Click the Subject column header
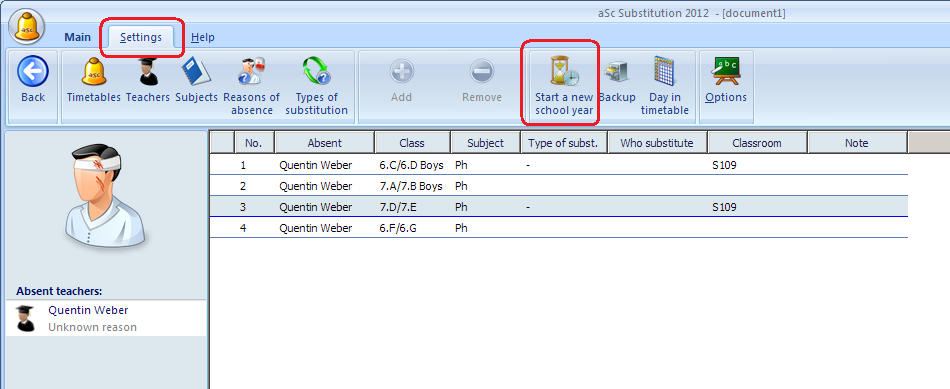The image size is (950, 389). [485, 143]
